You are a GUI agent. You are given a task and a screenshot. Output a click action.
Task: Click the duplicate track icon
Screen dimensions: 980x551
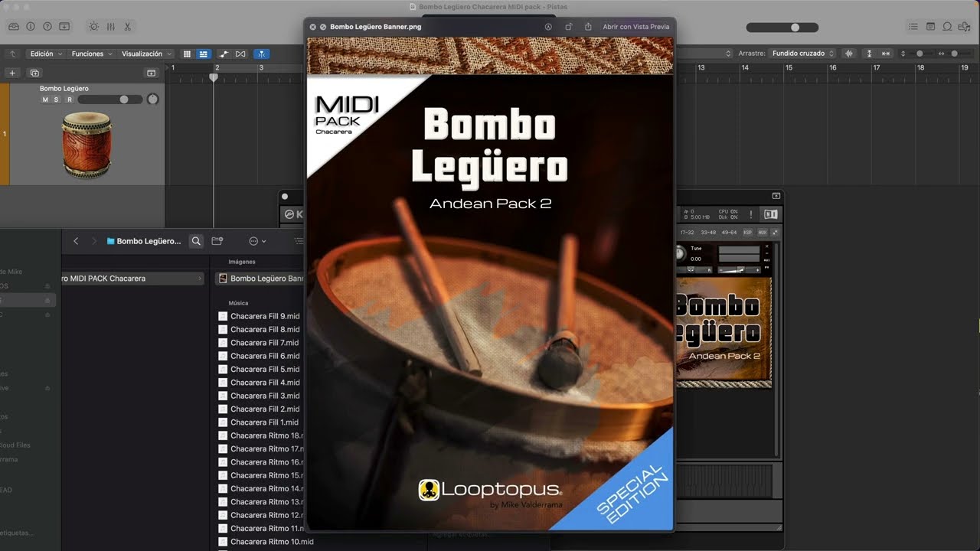34,73
